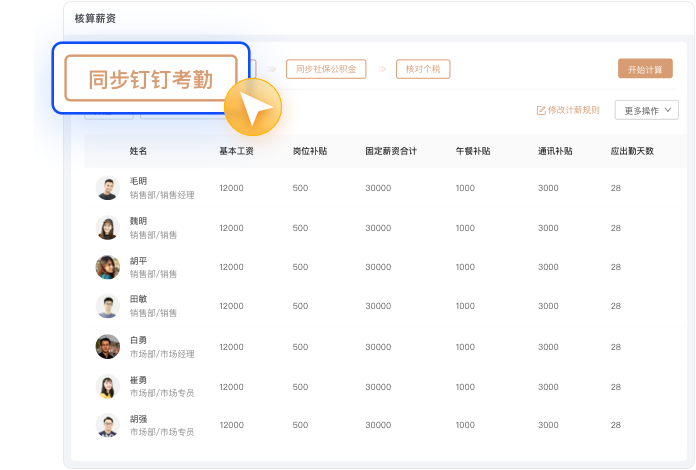This screenshot has width=696, height=470.
Task: Click the 应出勤天数 column header
Action: (632, 151)
